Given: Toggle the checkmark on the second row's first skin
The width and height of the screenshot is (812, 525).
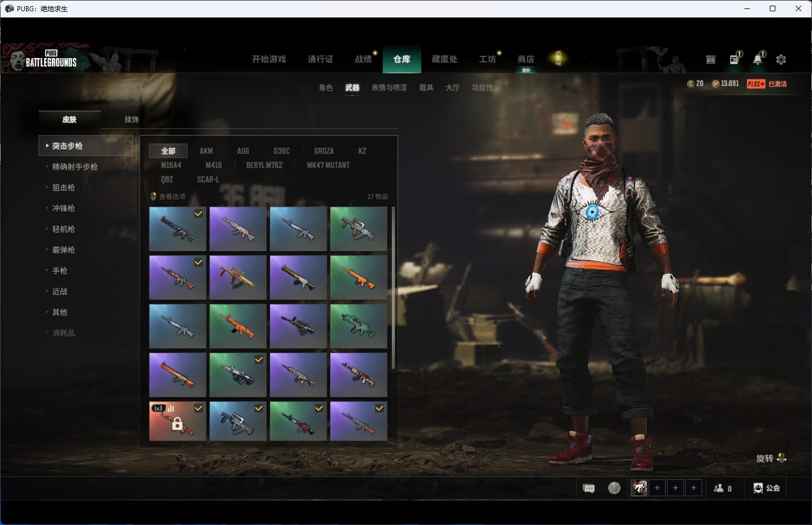Looking at the screenshot, I should (199, 262).
